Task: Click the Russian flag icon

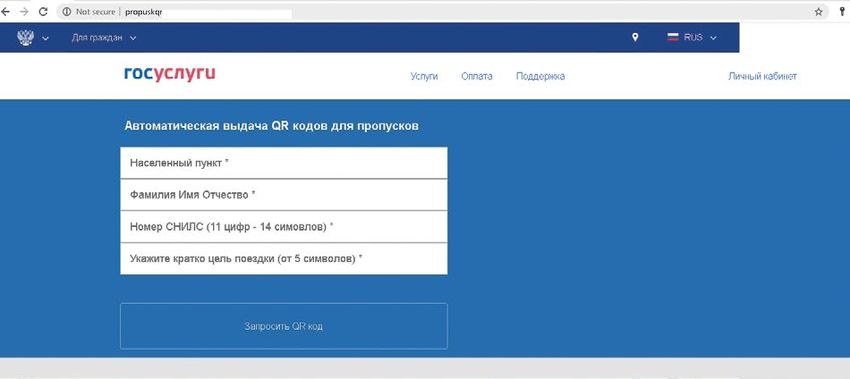Action: pyautogui.click(x=673, y=37)
